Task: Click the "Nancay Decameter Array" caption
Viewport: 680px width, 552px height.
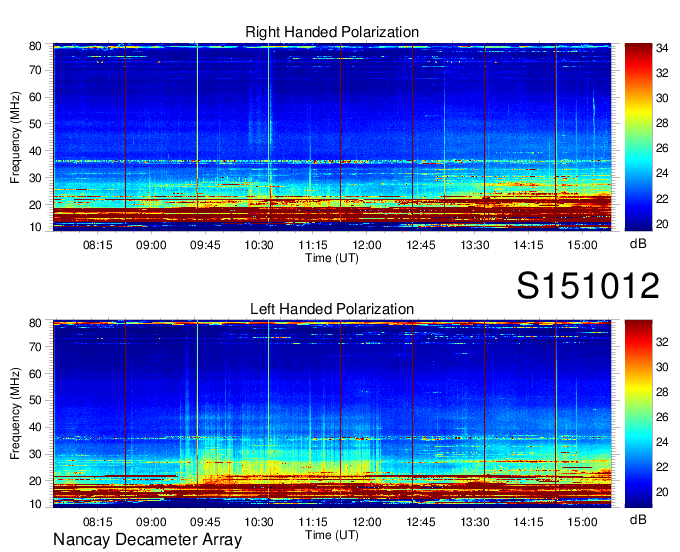Action: (147, 539)
